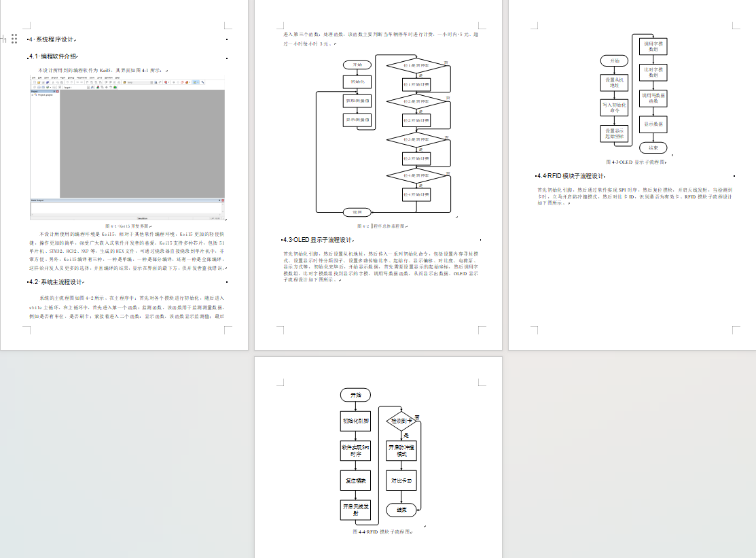Click heading "4.2 系统主流程设计"
The width and height of the screenshot is (756, 558).
[x=57, y=281]
